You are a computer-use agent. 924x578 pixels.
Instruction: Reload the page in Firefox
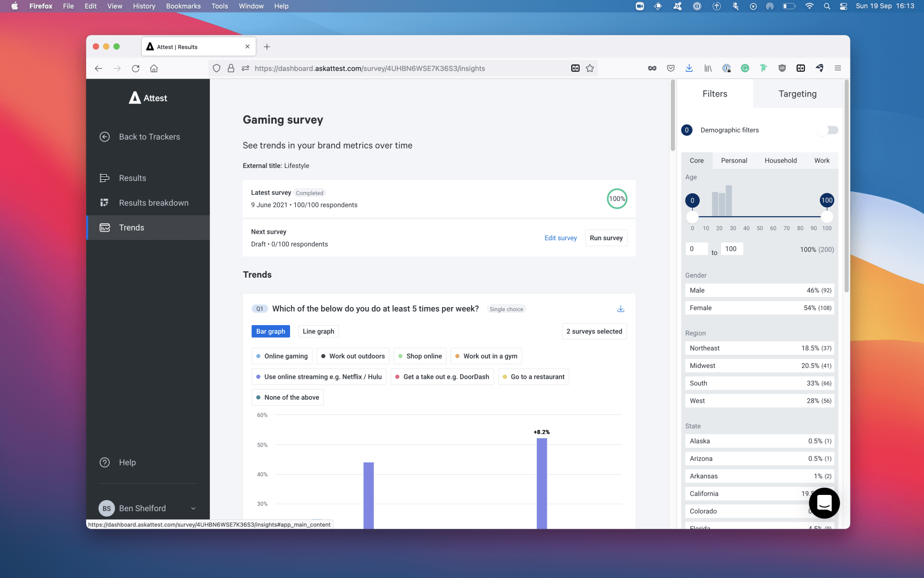tap(135, 68)
